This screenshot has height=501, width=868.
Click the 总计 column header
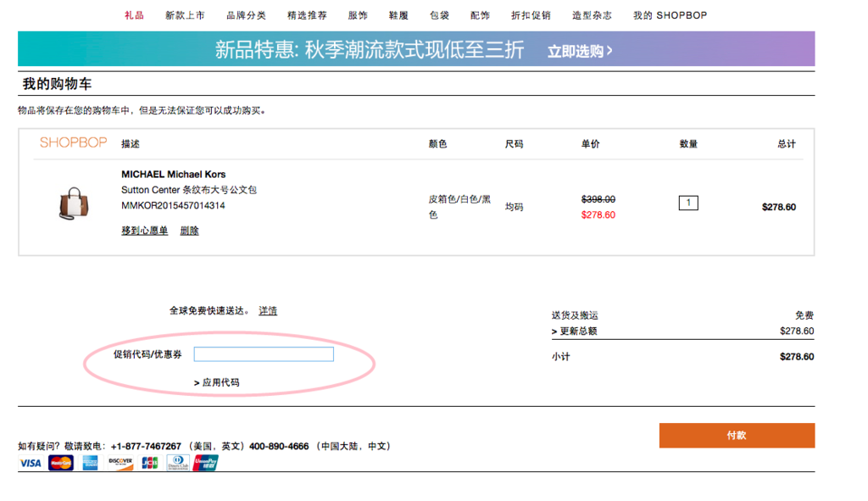(786, 144)
